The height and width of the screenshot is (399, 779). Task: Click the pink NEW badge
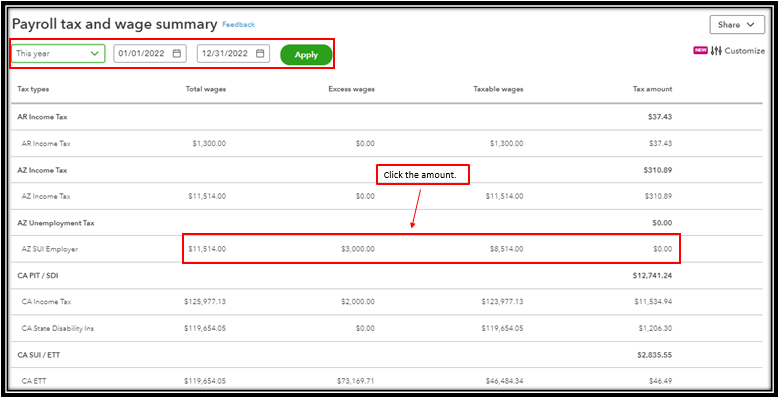pos(701,51)
